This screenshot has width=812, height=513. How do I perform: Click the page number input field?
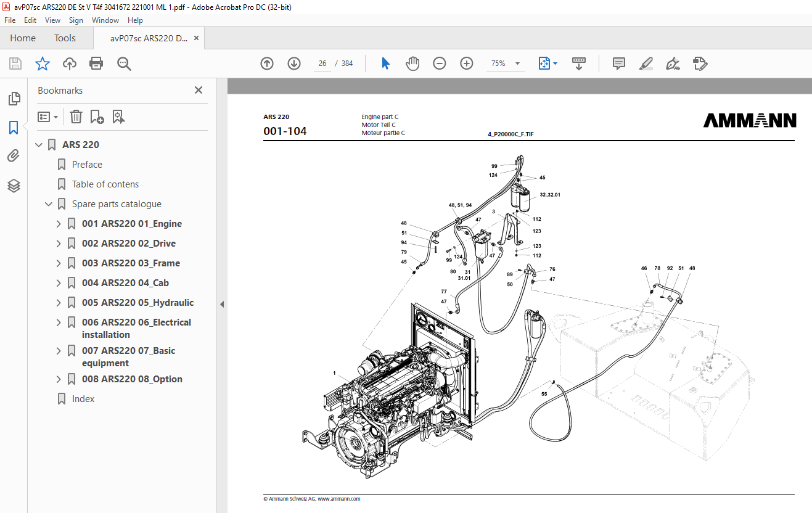click(x=322, y=64)
